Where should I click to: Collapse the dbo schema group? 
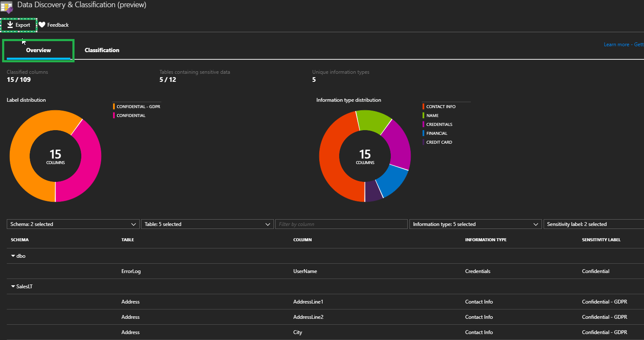point(13,256)
